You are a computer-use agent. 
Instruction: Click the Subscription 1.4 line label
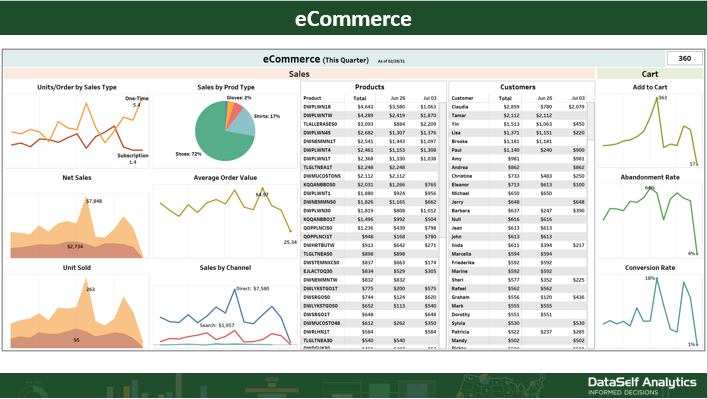(x=133, y=158)
